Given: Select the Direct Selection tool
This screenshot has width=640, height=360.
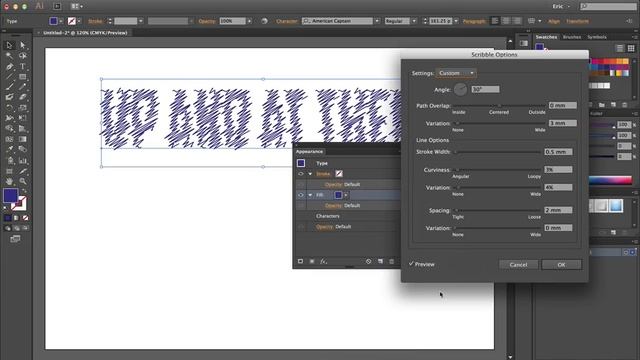Looking at the screenshot, I should (x=22, y=45).
